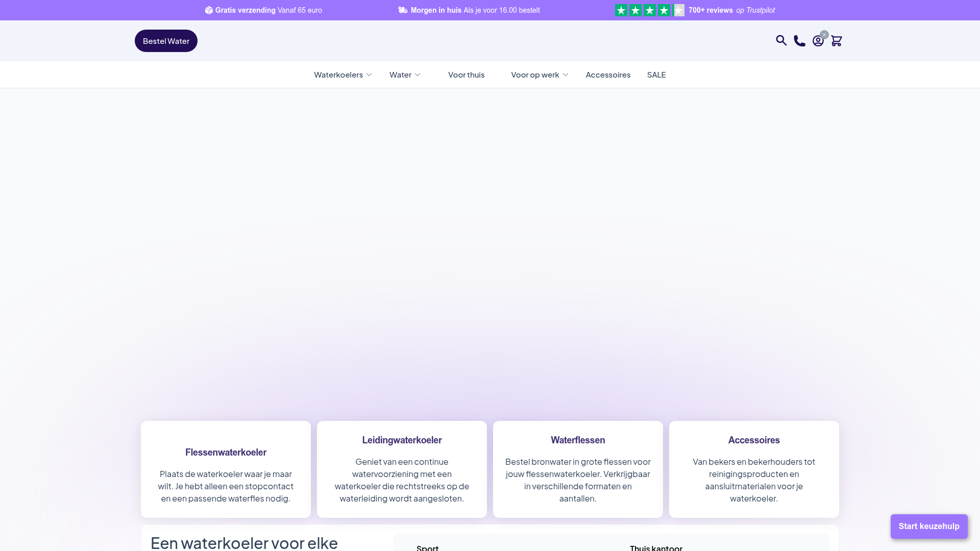Start the keuzehulp assistant
The image size is (980, 551).
[x=929, y=526]
